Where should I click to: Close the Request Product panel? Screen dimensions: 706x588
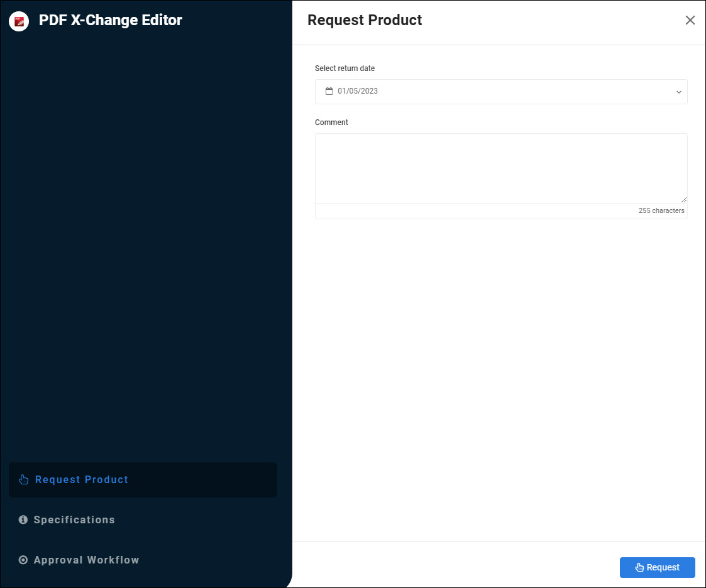pyautogui.click(x=690, y=20)
